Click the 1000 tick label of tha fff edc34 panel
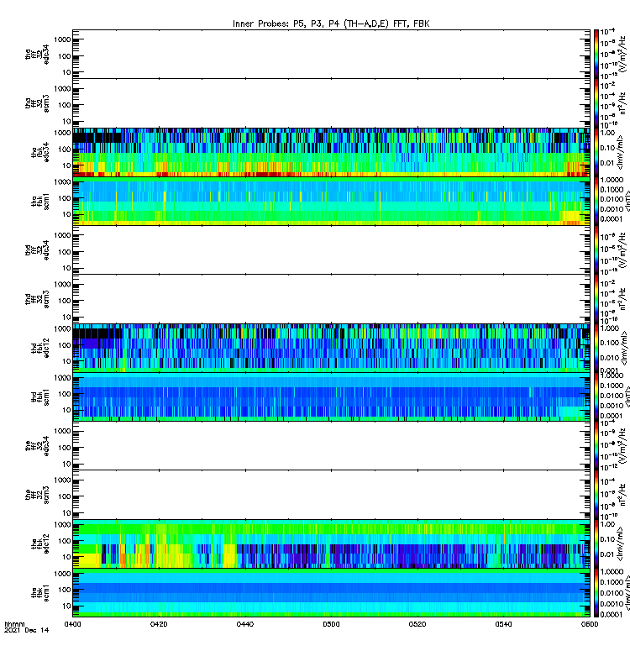This screenshot has width=630, height=672. click(x=62, y=39)
